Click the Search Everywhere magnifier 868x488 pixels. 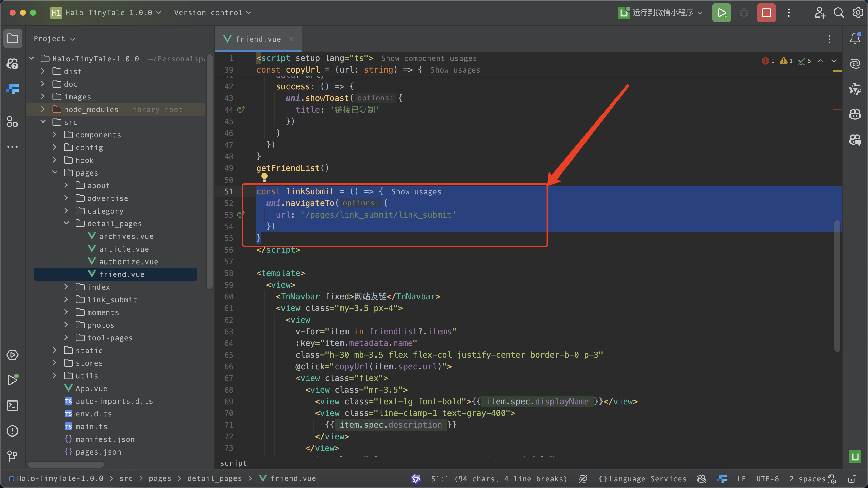click(839, 13)
